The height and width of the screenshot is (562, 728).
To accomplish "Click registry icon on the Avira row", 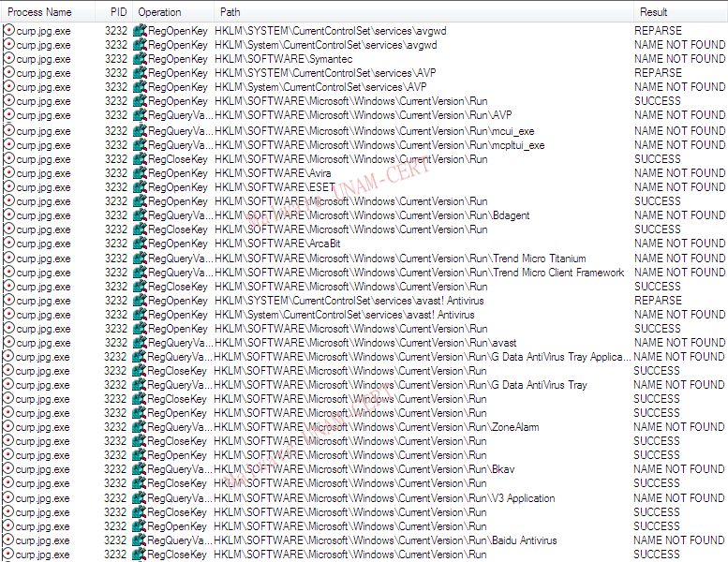I will (x=140, y=173).
